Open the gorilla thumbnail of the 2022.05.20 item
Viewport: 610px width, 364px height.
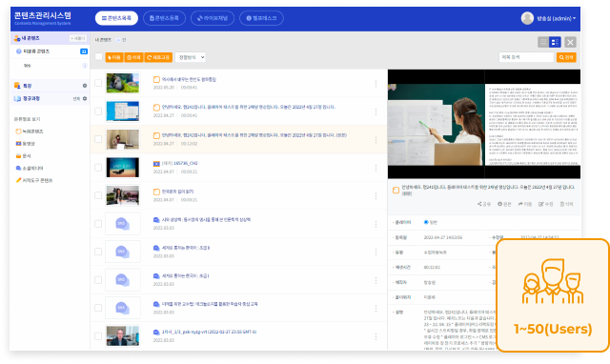[123, 83]
